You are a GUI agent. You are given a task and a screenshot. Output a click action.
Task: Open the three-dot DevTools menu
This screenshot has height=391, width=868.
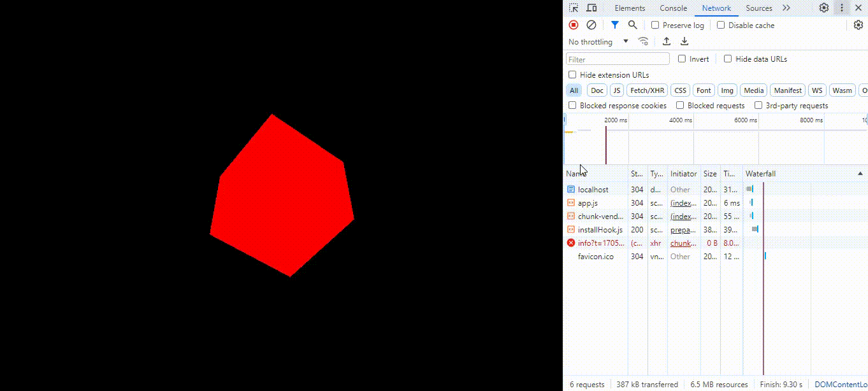point(841,8)
